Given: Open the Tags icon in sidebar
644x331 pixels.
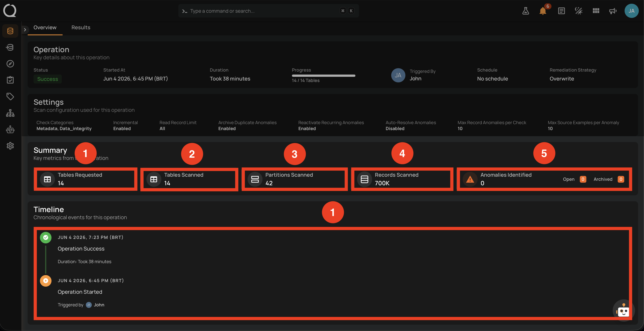Looking at the screenshot, I should coord(10,96).
